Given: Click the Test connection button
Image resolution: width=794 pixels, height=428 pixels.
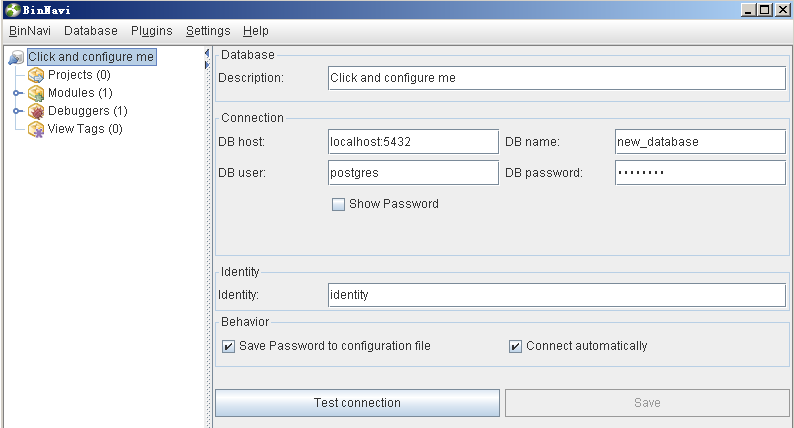Looking at the screenshot, I should [358, 403].
